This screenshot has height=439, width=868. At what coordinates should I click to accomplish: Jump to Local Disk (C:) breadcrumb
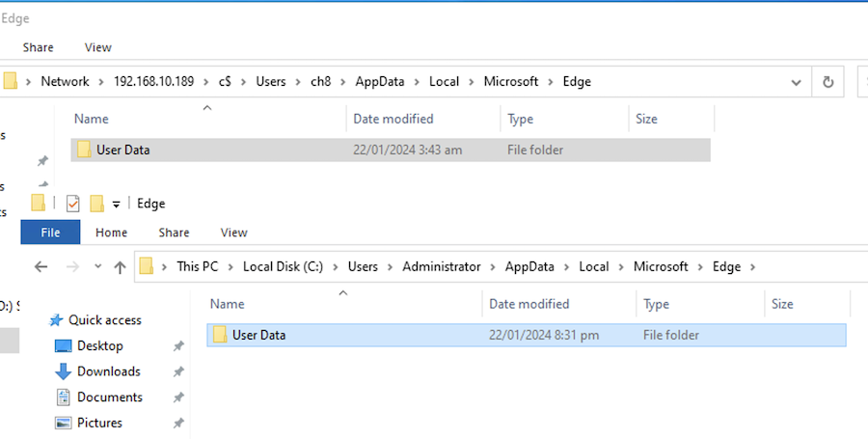pyautogui.click(x=285, y=267)
